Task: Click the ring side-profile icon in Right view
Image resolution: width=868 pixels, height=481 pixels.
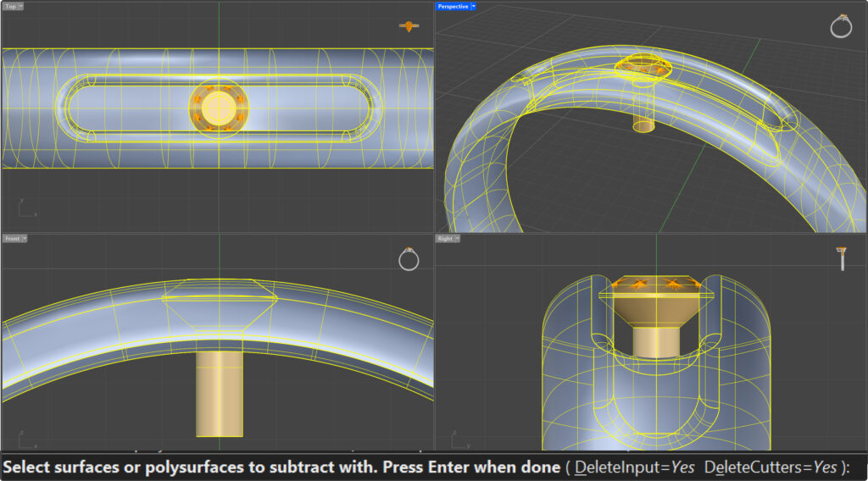Action: coord(842,258)
